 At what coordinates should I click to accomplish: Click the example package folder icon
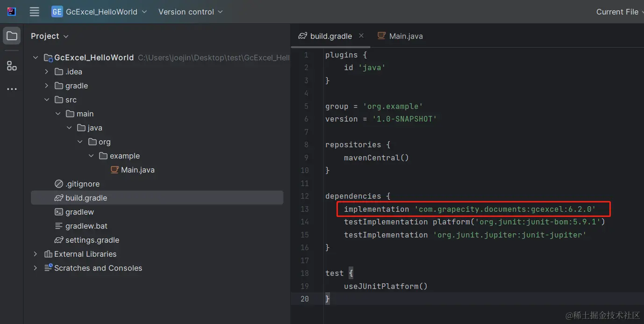pyautogui.click(x=104, y=156)
